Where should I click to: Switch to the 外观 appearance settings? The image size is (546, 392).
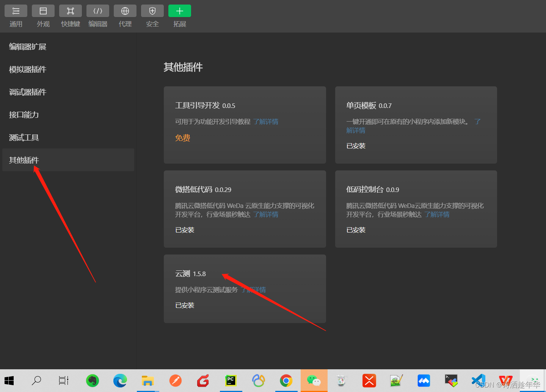pyautogui.click(x=43, y=16)
